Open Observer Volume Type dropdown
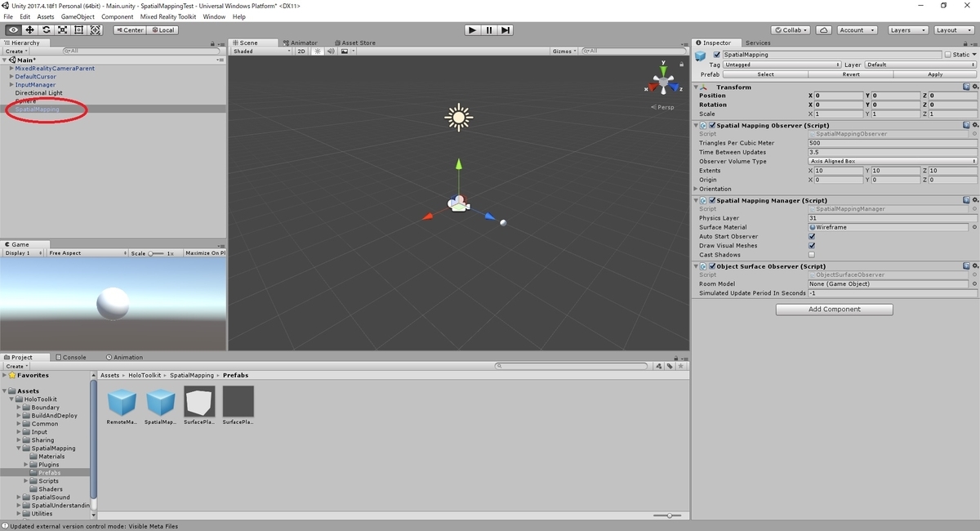The image size is (980, 531). click(893, 161)
